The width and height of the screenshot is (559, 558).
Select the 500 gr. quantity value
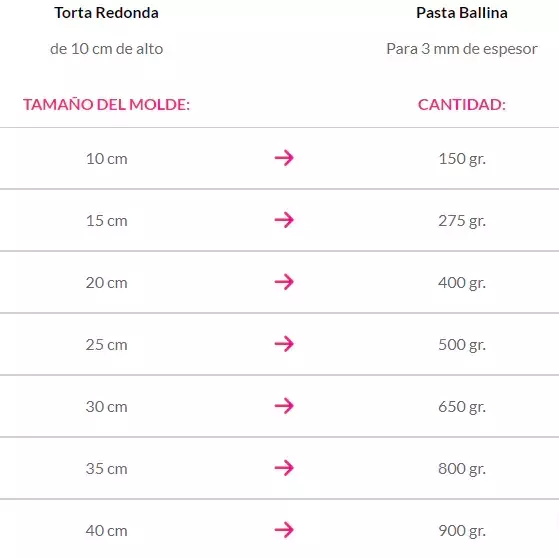point(462,345)
